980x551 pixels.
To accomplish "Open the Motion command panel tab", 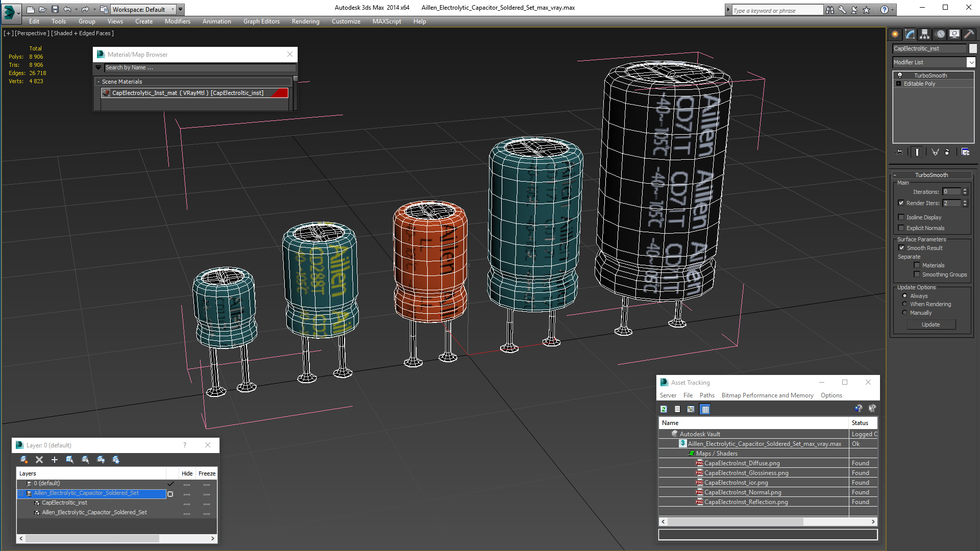I will coord(940,34).
